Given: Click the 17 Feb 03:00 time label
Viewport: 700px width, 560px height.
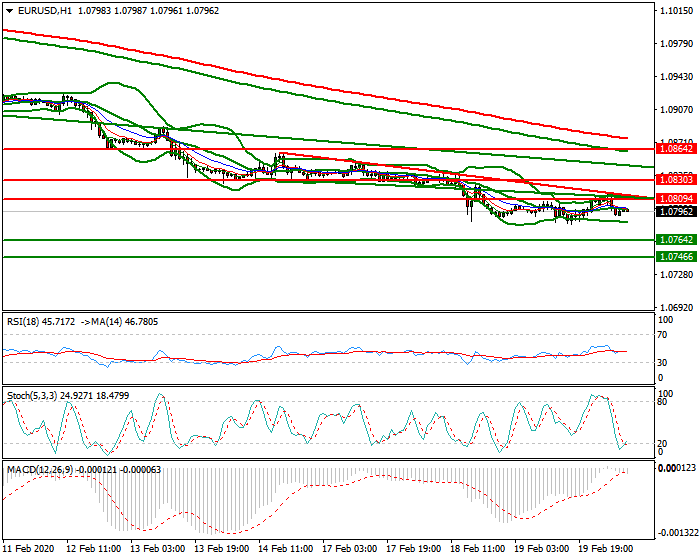Looking at the screenshot, I should click(350, 548).
